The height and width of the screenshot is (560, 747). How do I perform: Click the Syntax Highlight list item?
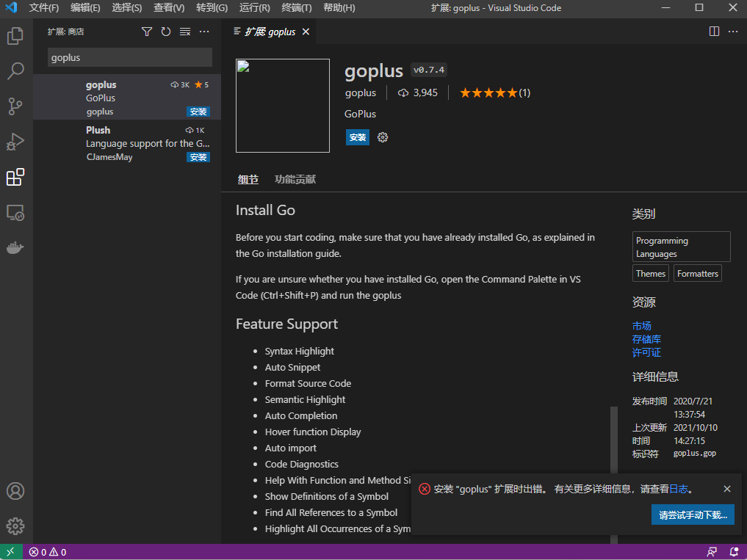tap(299, 351)
